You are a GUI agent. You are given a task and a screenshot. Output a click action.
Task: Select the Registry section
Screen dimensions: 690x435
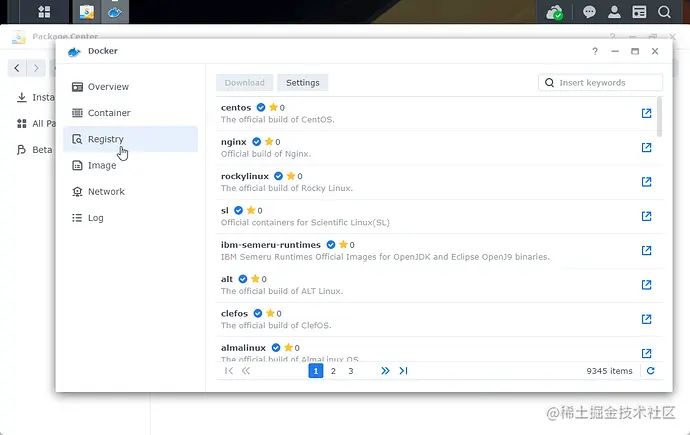130,139
